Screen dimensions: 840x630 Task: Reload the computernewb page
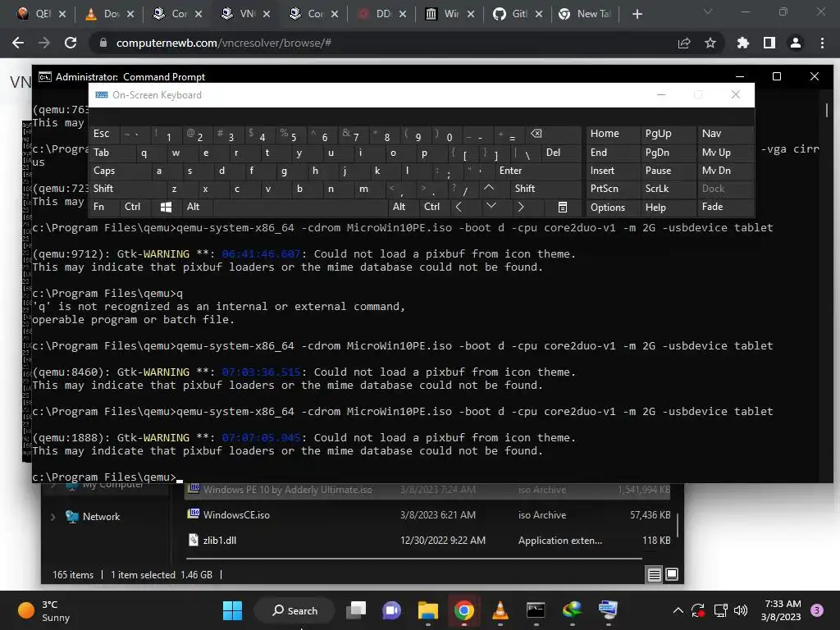(x=71, y=43)
